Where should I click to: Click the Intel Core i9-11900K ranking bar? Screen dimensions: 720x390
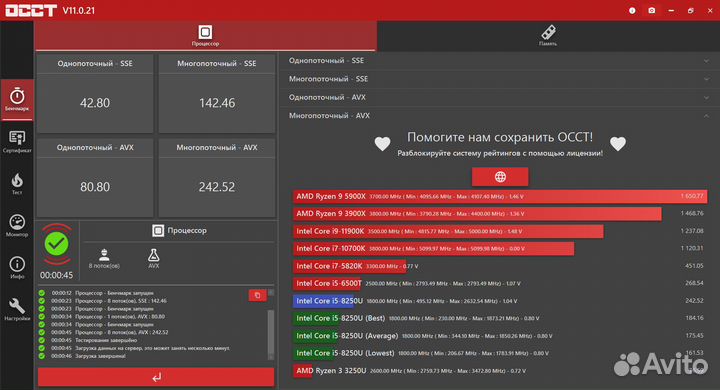point(448,231)
